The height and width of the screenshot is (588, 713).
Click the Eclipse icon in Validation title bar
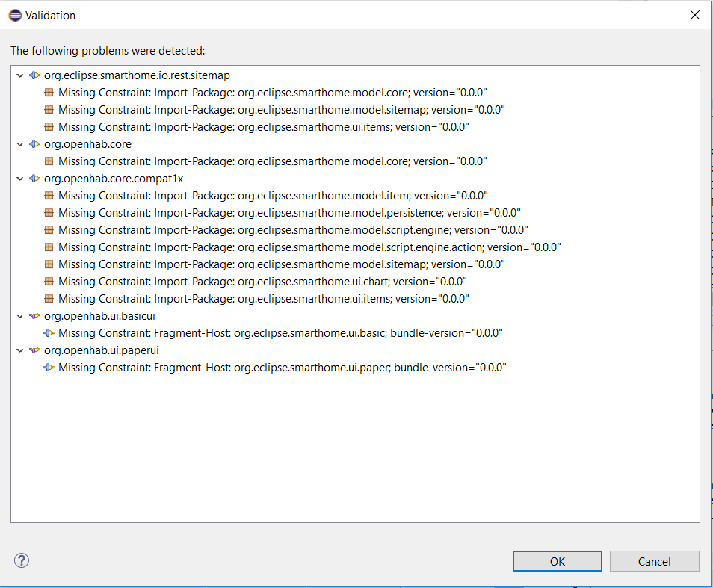tap(15, 16)
